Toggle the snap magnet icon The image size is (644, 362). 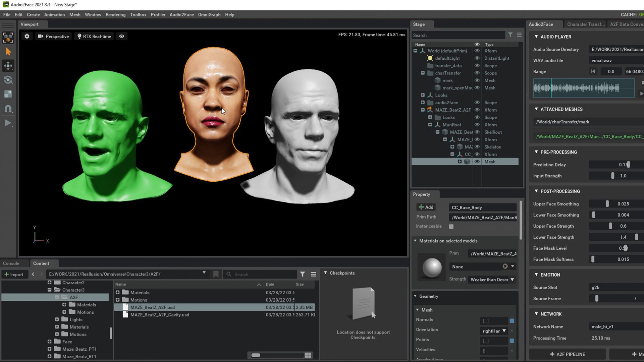click(x=8, y=109)
